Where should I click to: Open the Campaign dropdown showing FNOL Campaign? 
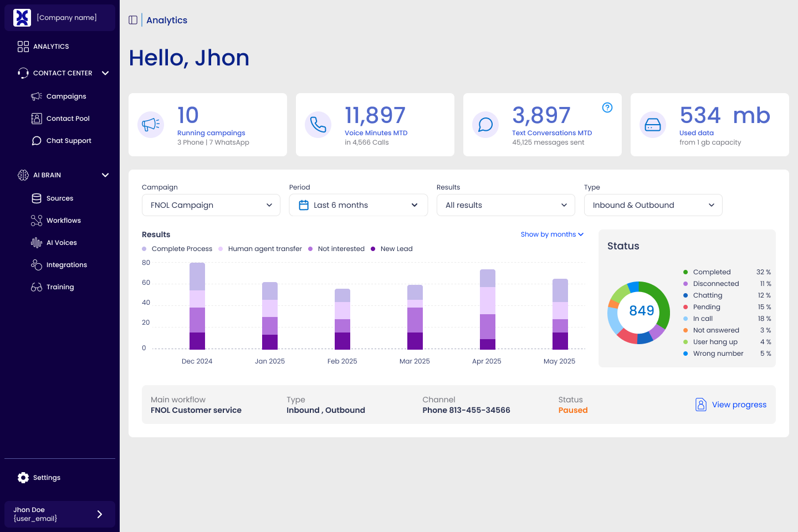click(211, 205)
